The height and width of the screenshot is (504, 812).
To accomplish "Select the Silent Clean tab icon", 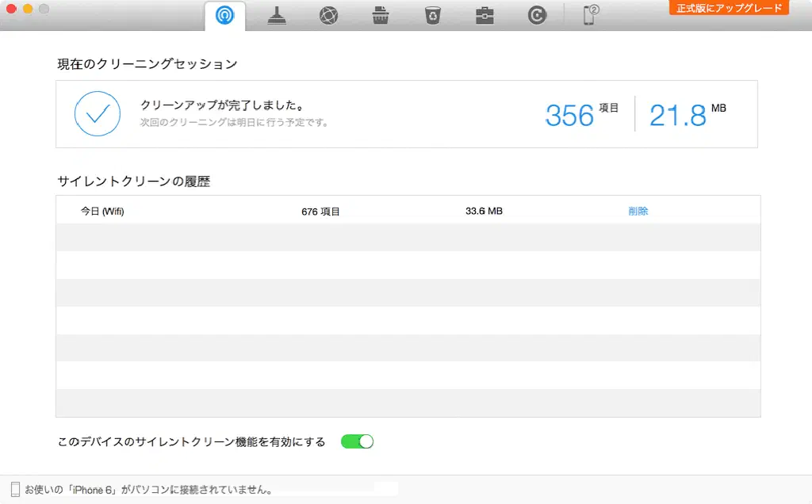I will point(224,16).
